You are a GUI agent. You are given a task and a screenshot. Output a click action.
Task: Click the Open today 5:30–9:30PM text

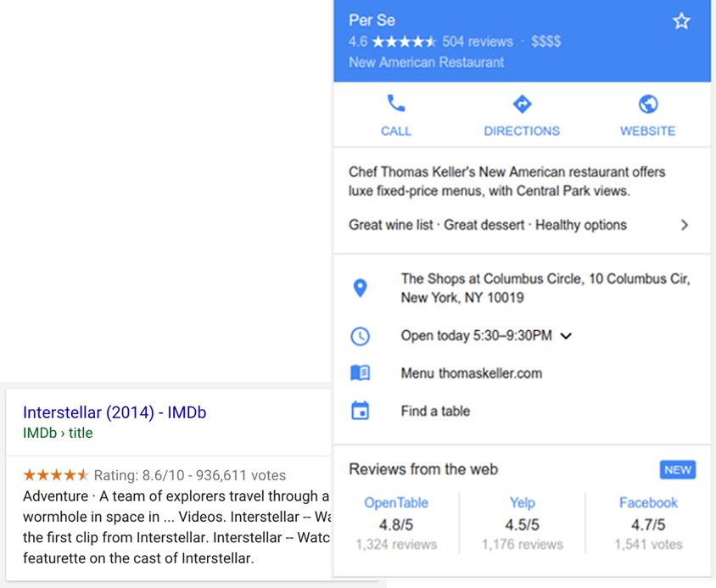click(x=476, y=336)
